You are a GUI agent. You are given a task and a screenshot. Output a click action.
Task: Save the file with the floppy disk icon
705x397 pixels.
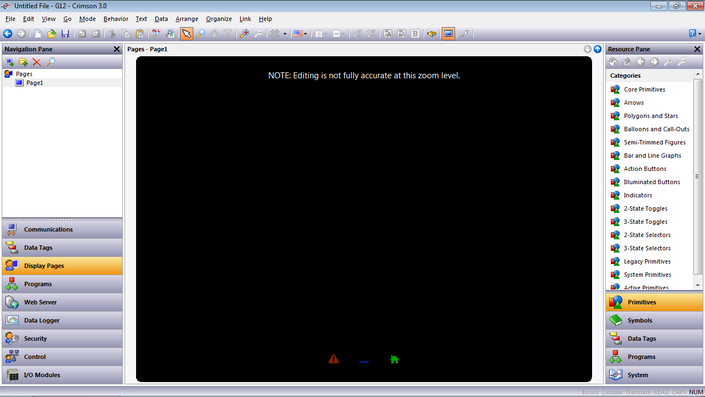pos(65,34)
